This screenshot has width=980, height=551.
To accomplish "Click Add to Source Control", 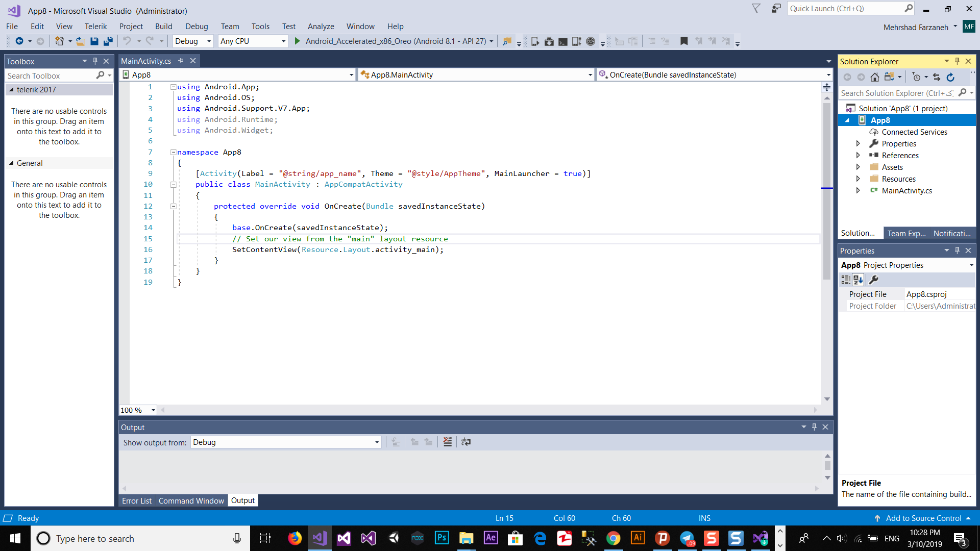I will (x=923, y=518).
